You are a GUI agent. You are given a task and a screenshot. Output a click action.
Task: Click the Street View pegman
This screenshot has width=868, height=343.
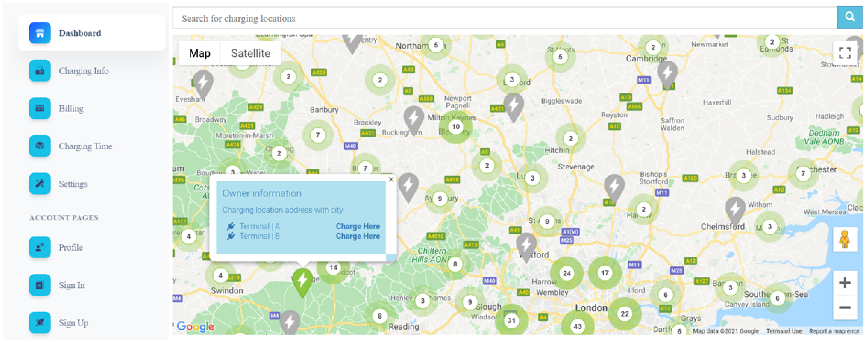[844, 239]
